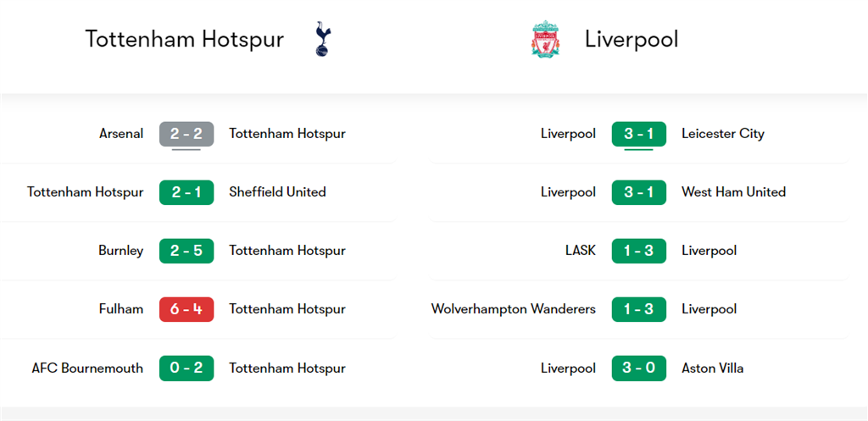Select the Burnley 2 - 5 score badge
Image resolution: width=868 pixels, height=421 pixels.
pos(186,252)
